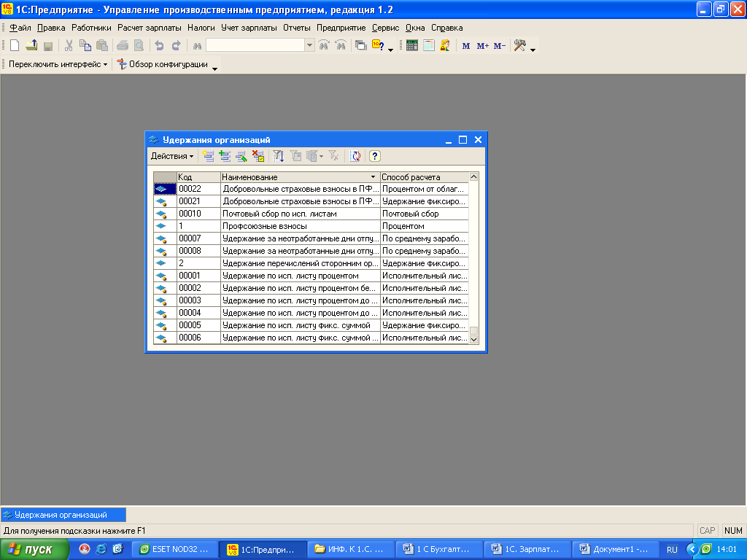Open the 1C help question icon
The image size is (747, 560).
[379, 46]
